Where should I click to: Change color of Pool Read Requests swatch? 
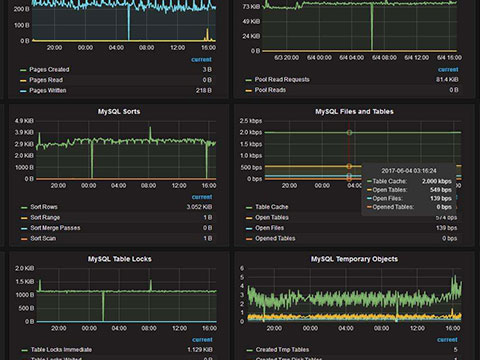[248, 80]
